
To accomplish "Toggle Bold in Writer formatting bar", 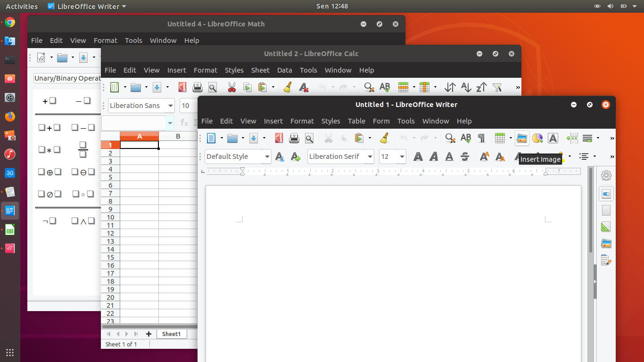I will [x=418, y=156].
